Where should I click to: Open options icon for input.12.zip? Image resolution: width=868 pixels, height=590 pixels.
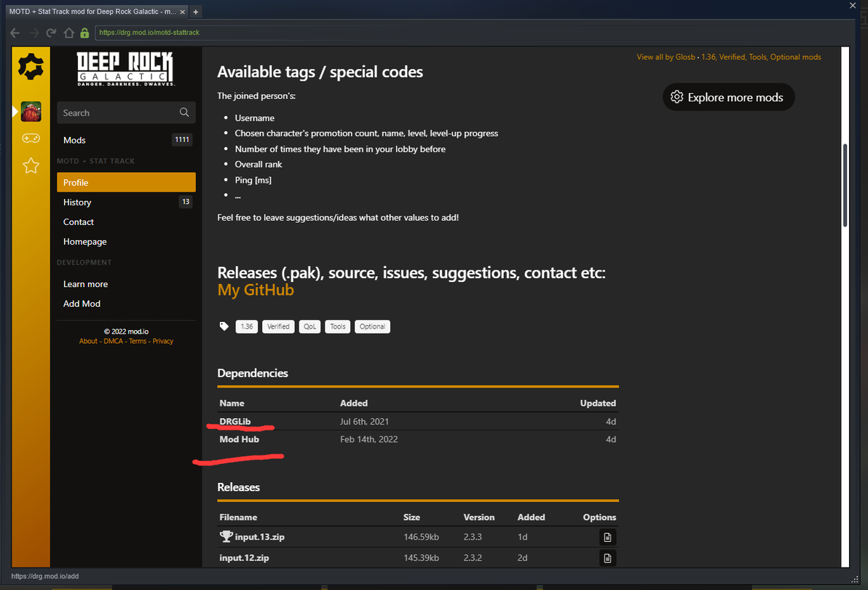608,558
